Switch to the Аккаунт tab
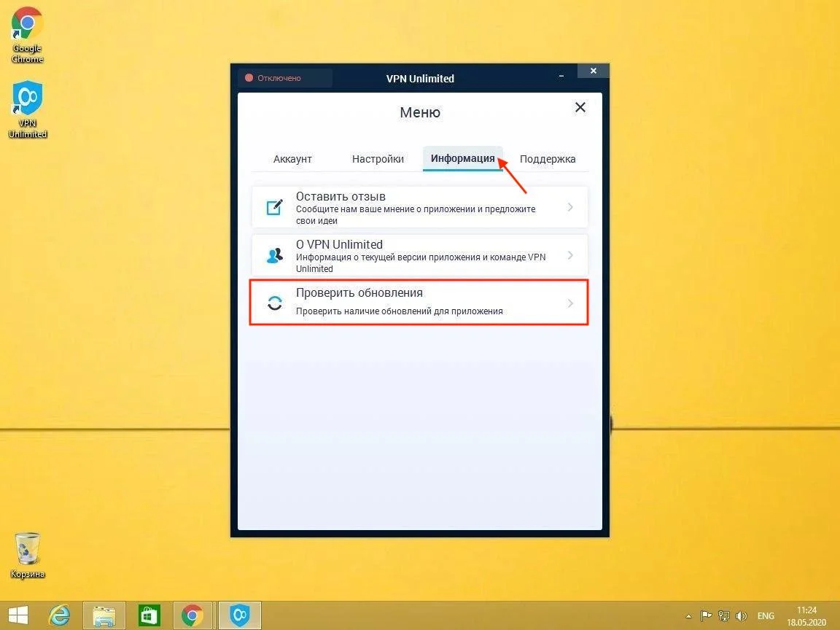The width and height of the screenshot is (840, 630). (x=292, y=159)
